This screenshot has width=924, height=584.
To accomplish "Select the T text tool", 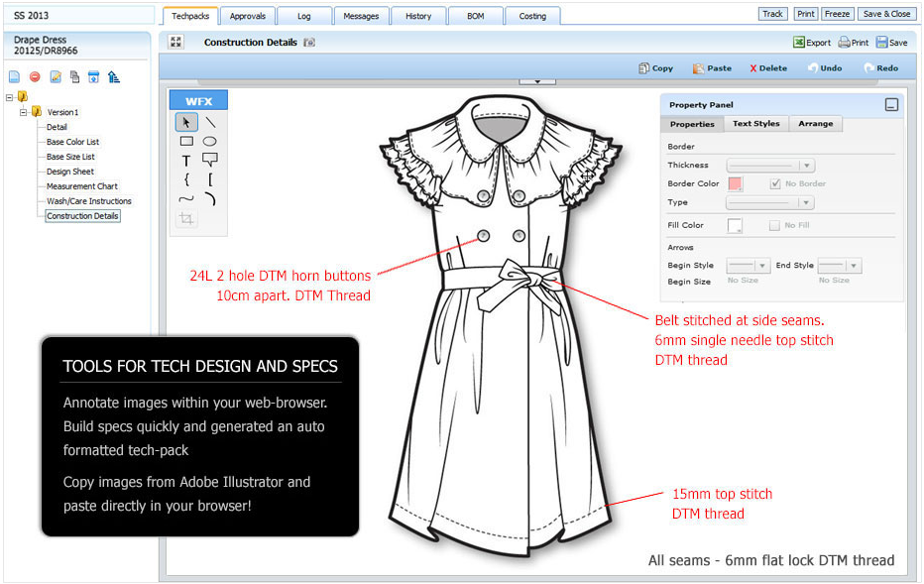I will [186, 161].
